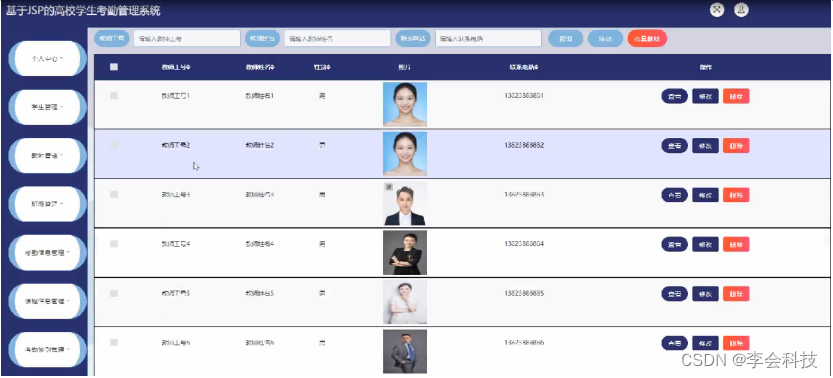Check the box for 教师工号4 row

tap(114, 244)
